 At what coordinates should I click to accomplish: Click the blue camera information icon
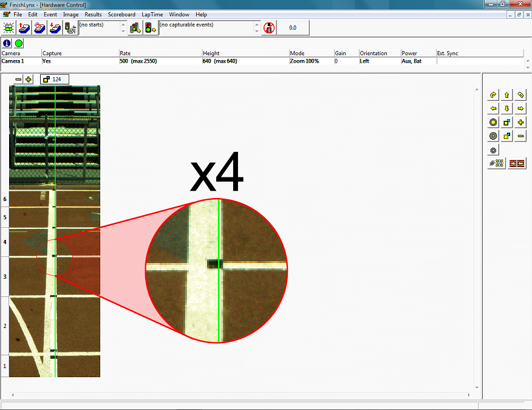coord(7,43)
